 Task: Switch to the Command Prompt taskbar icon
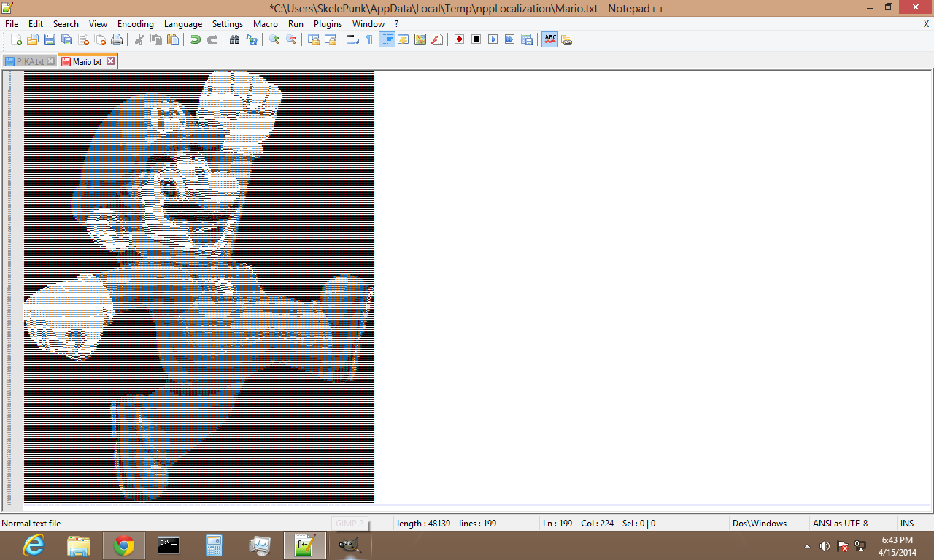click(x=169, y=545)
